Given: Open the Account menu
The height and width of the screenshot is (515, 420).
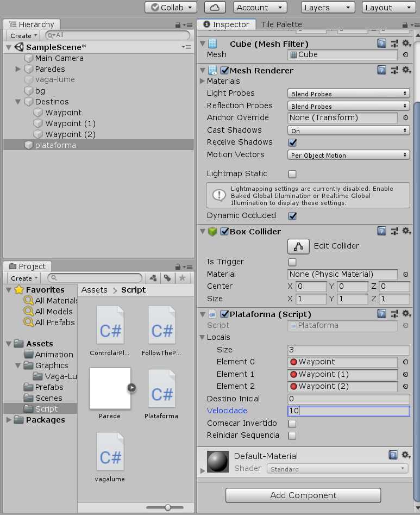Looking at the screenshot, I should coord(260,7).
